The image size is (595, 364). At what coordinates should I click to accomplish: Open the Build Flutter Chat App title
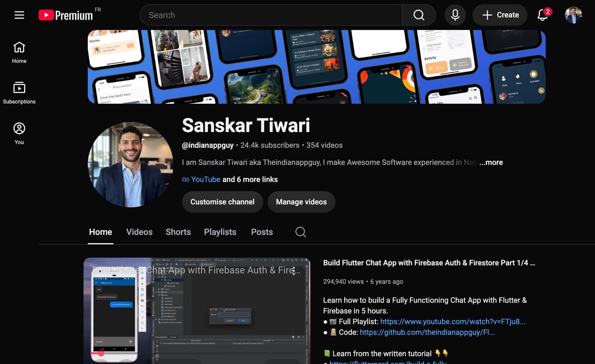pos(429,263)
